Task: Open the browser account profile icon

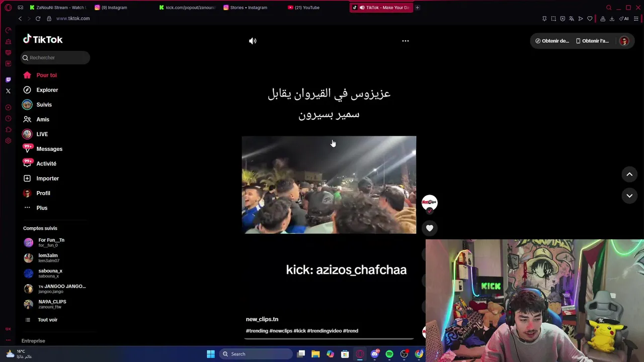Action: pos(603,19)
